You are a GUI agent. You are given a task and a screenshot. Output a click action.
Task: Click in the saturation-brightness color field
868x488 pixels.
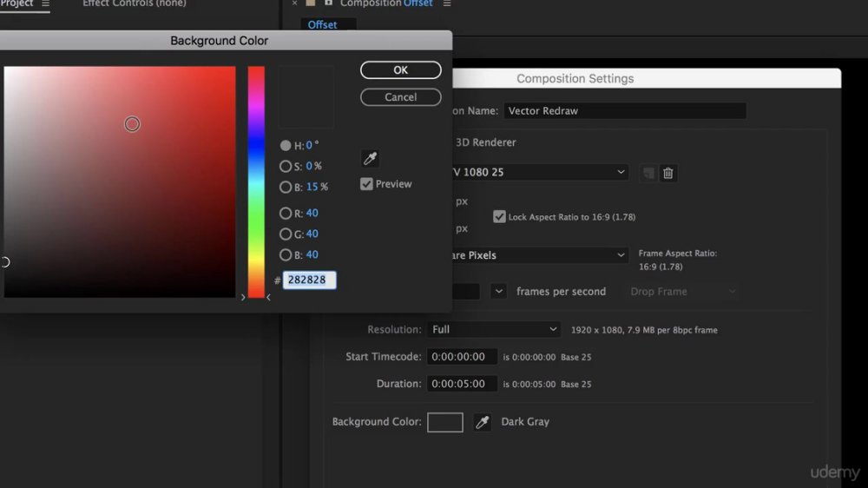120,181
